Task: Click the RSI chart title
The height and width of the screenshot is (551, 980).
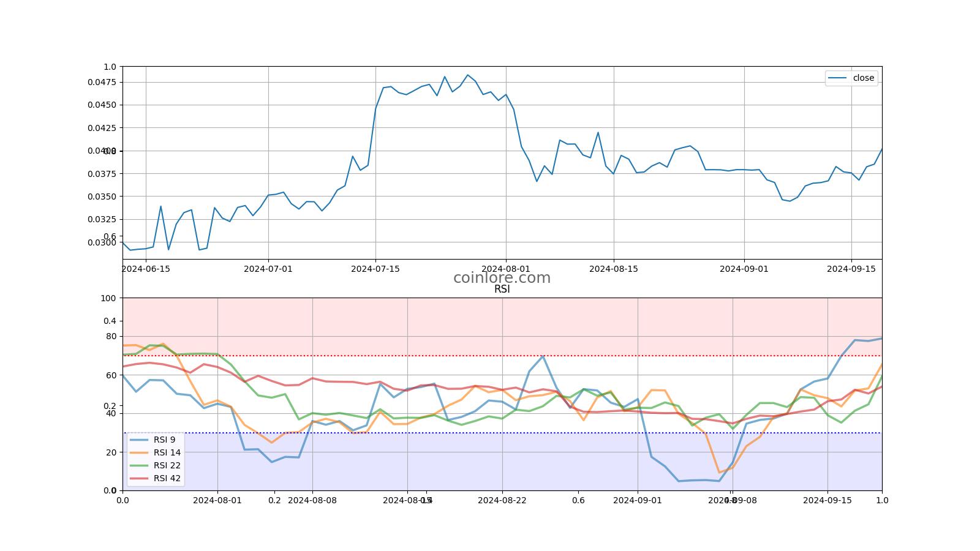Action: (x=502, y=289)
